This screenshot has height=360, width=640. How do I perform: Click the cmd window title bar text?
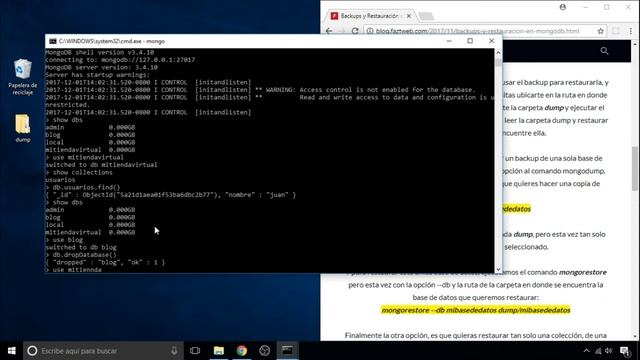(111, 41)
